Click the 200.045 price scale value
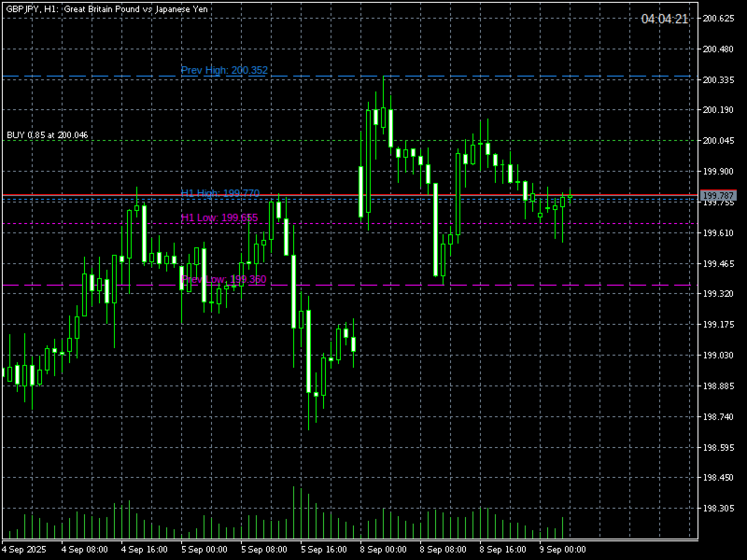 pos(718,141)
